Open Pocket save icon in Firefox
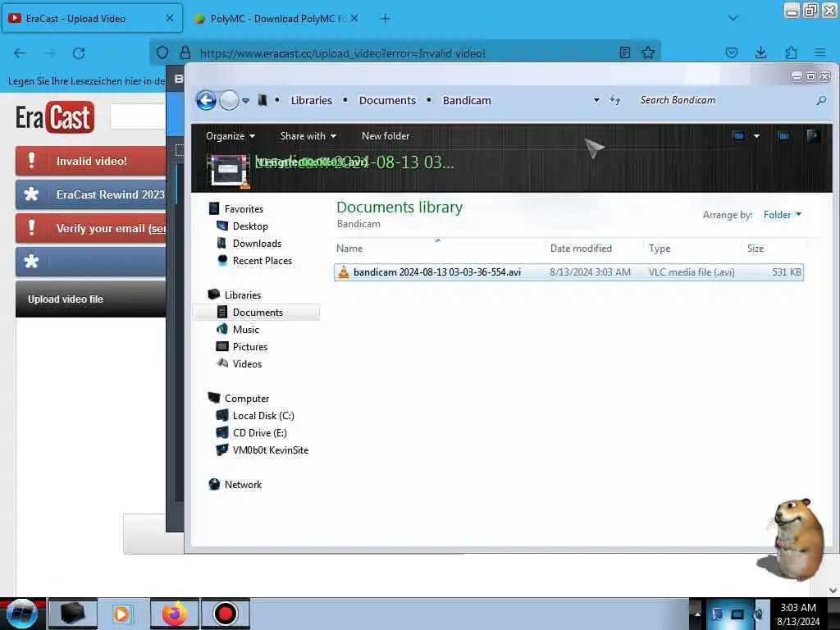 click(x=731, y=52)
